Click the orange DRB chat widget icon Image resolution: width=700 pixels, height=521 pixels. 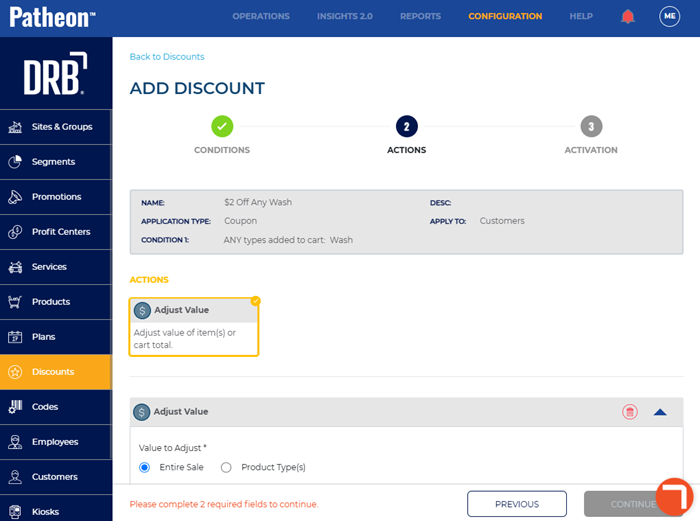click(674, 496)
